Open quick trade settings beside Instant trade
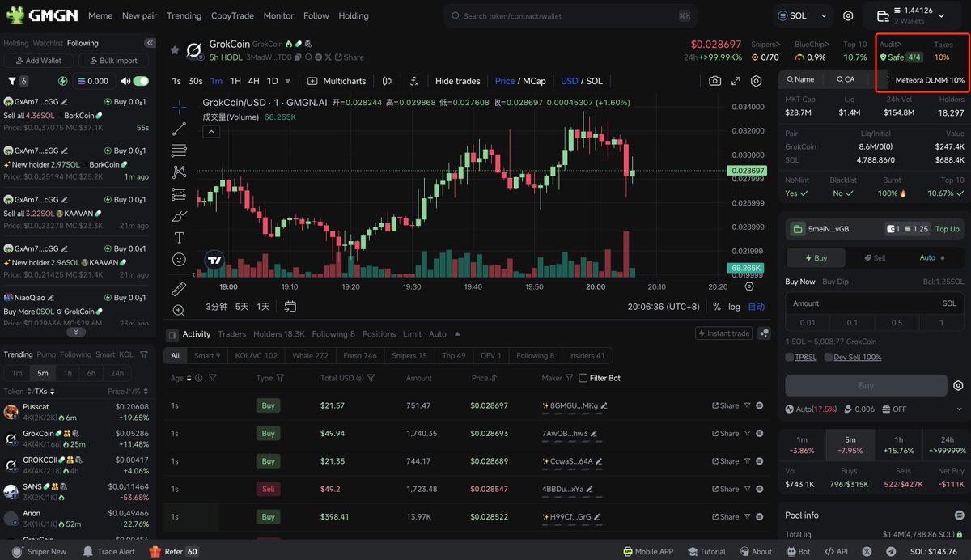Viewport: 971px width, 560px height. click(765, 333)
